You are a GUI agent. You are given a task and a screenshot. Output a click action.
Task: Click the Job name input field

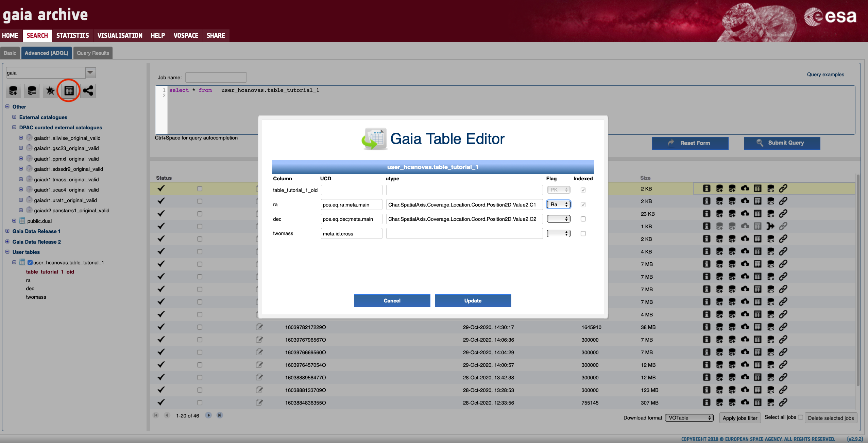click(216, 78)
